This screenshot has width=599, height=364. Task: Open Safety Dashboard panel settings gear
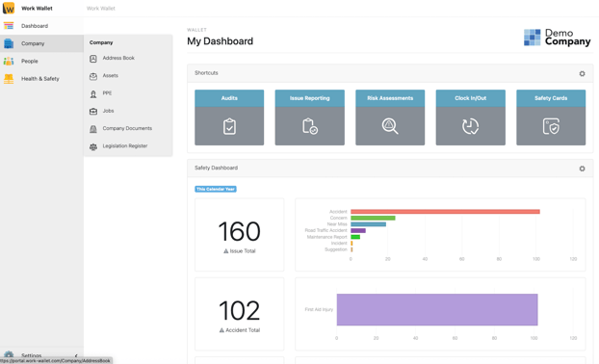582,169
